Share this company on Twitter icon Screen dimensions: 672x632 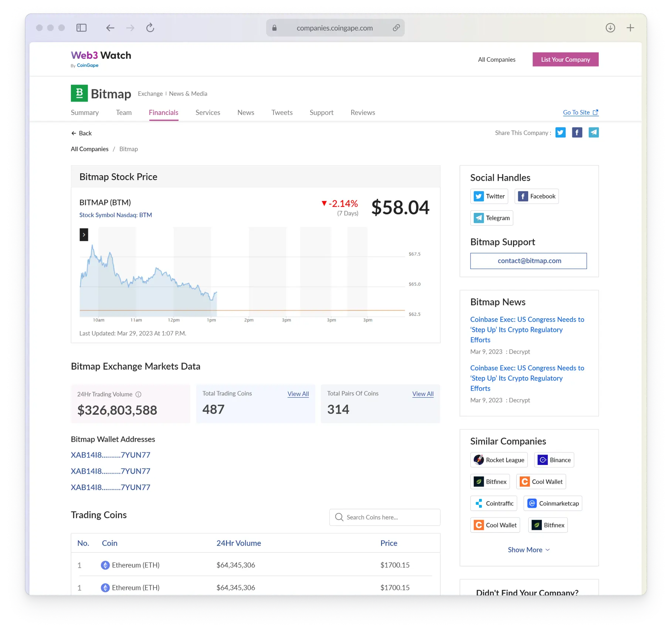pos(560,132)
